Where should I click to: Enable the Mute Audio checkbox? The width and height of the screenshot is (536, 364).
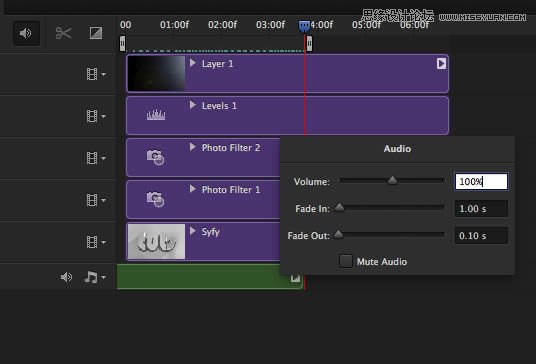(346, 261)
